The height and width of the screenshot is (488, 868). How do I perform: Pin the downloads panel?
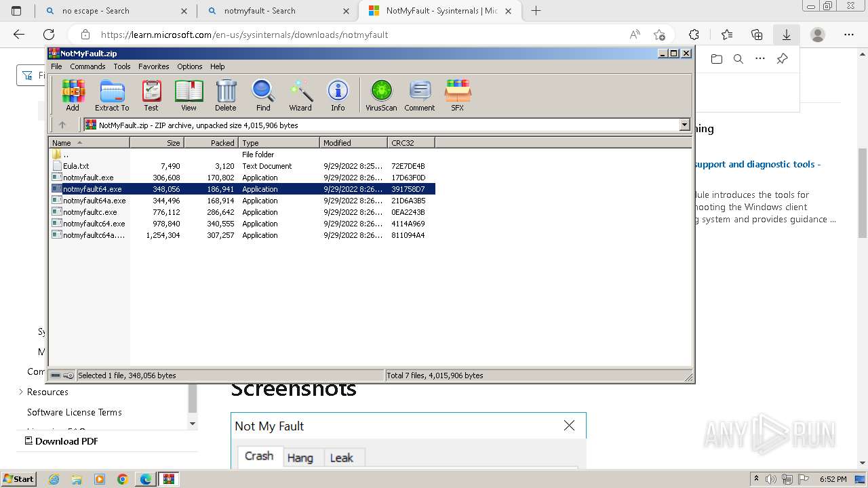[782, 59]
